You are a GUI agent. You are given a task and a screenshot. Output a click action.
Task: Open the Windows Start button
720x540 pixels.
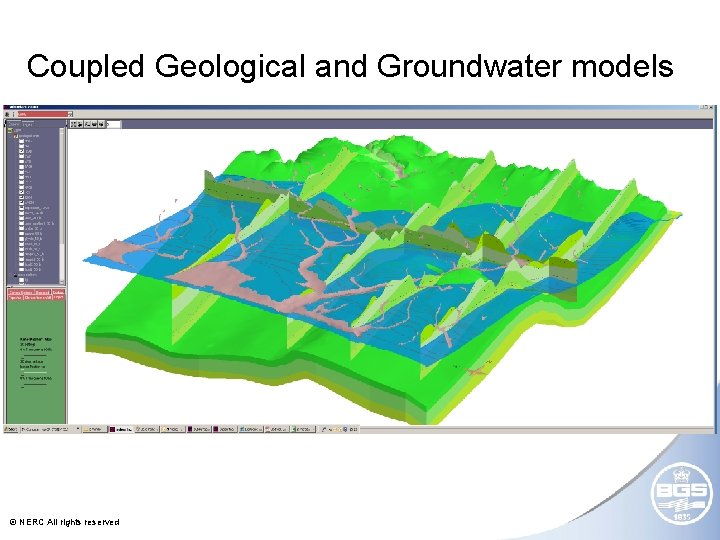11,429
